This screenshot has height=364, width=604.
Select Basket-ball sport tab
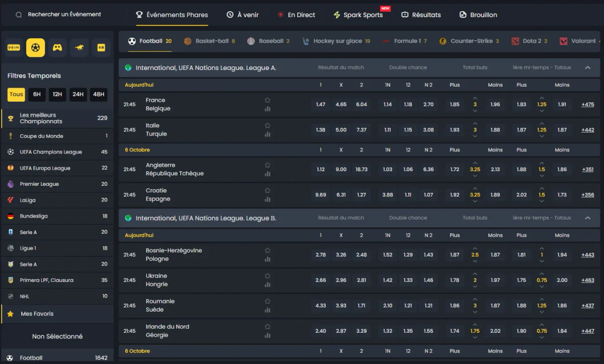[209, 41]
